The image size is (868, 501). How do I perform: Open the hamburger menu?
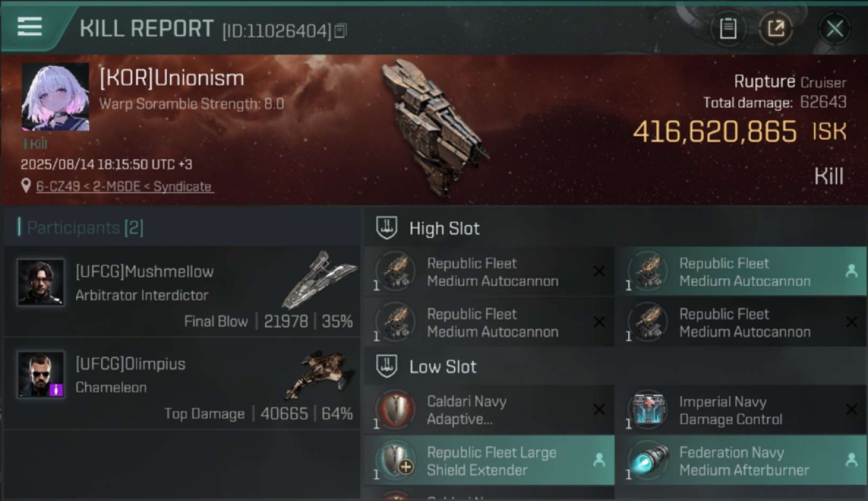(x=29, y=27)
